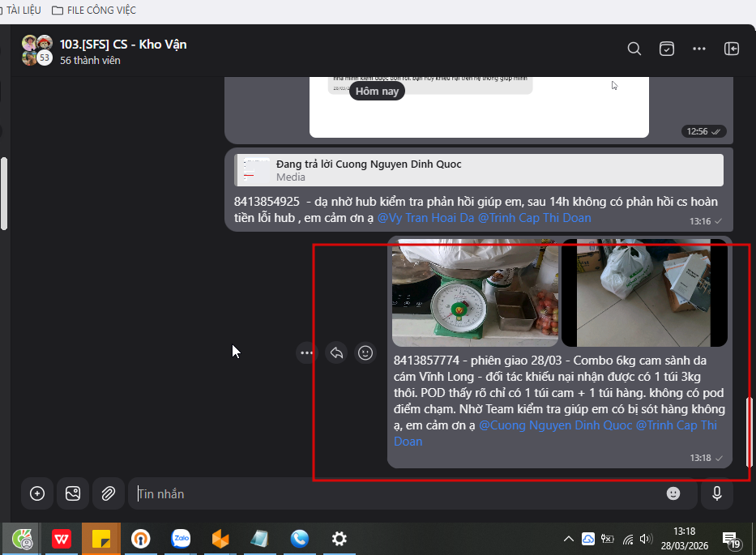Attach a file with the paperclip icon
Viewport: 756px width, 555px height.
[109, 493]
